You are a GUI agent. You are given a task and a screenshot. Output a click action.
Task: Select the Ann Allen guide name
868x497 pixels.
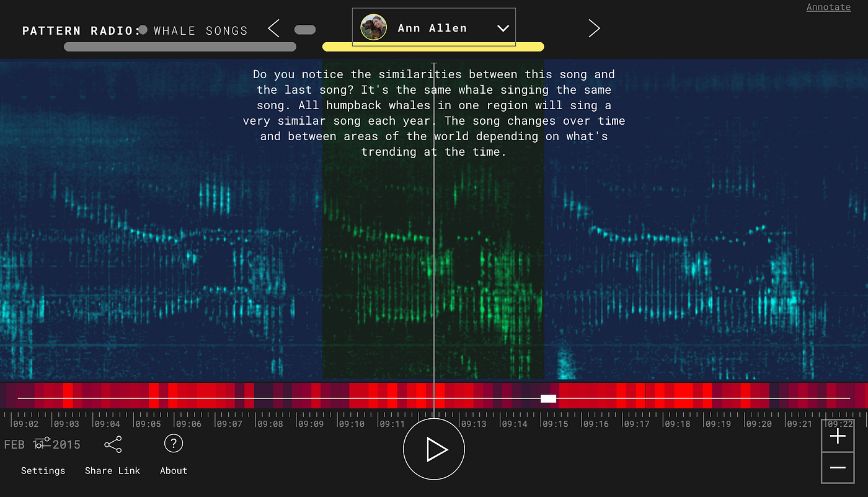[432, 28]
